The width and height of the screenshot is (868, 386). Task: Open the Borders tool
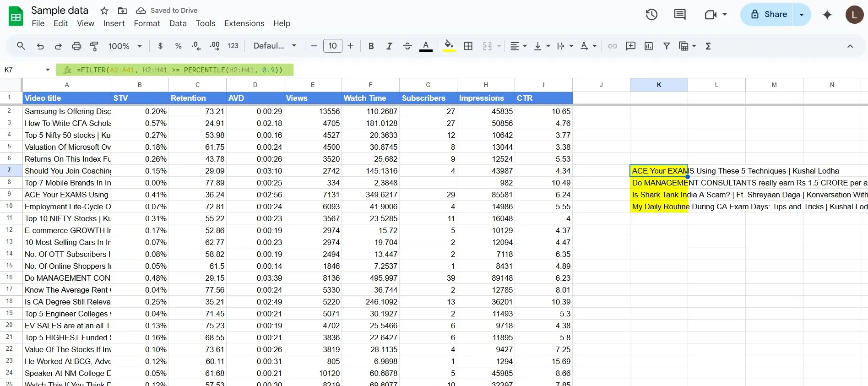point(468,46)
